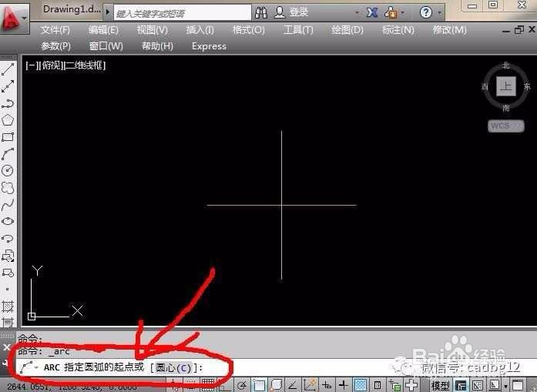The image size is (537, 392).
Task: Select the Ellipse tool
Action: pos(8,221)
